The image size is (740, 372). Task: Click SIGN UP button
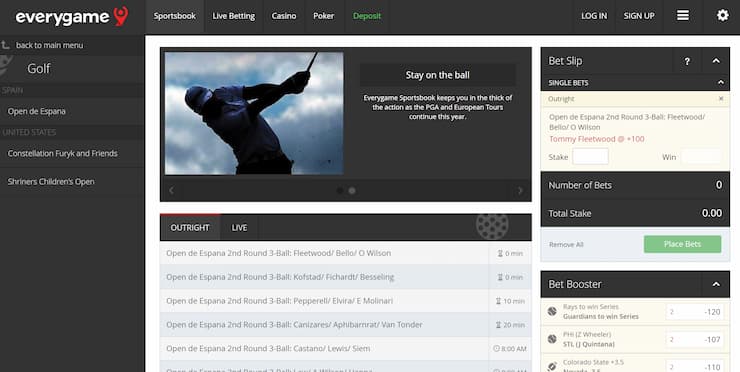639,16
